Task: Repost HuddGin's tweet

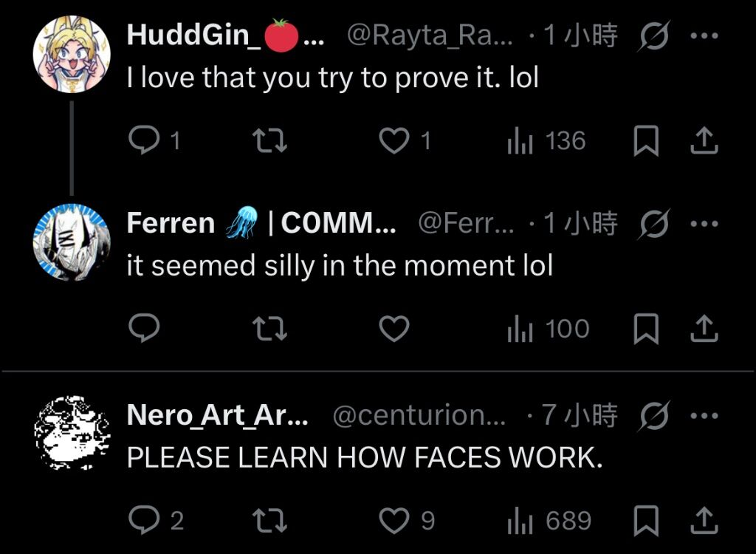Action: 270,141
